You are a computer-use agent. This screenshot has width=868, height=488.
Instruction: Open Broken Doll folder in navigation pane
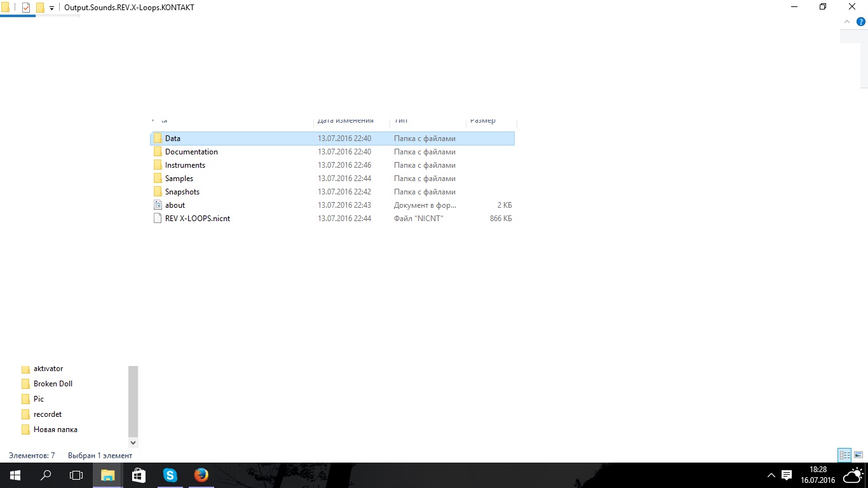tap(53, 384)
